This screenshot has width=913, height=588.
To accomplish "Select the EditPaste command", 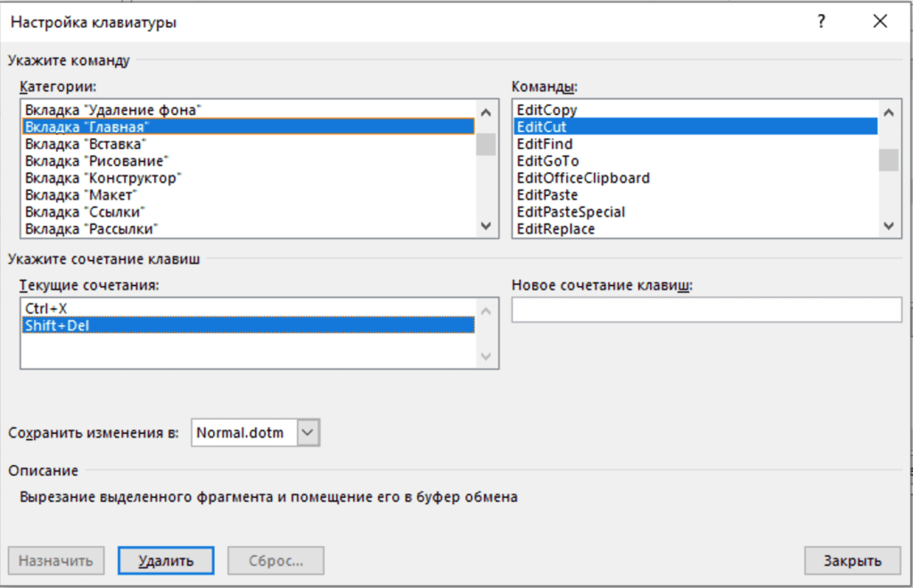I will click(547, 194).
